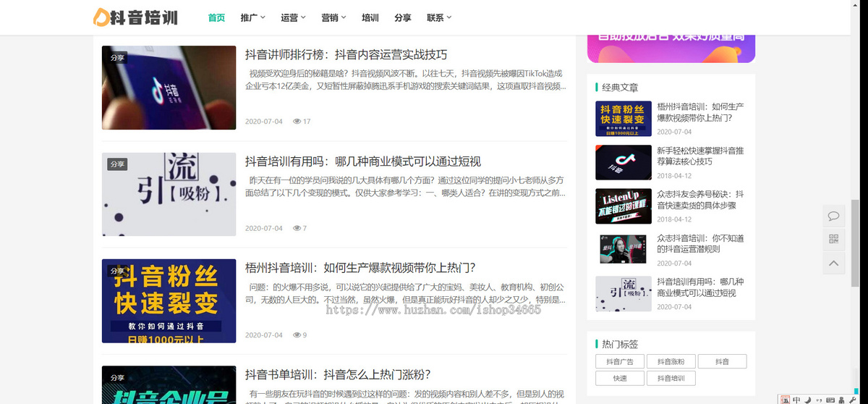The height and width of the screenshot is (404, 868).
Task: Select the 抖音培训 tag
Action: point(671,378)
